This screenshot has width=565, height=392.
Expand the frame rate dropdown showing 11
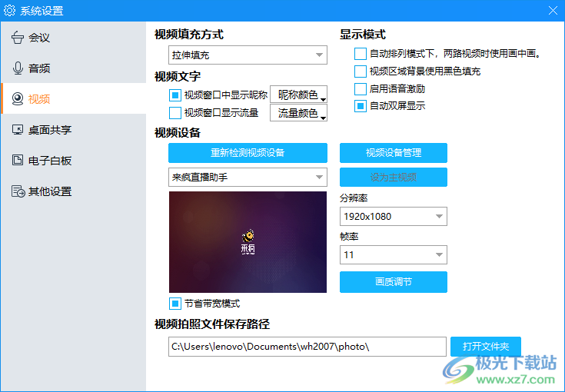tap(394, 254)
